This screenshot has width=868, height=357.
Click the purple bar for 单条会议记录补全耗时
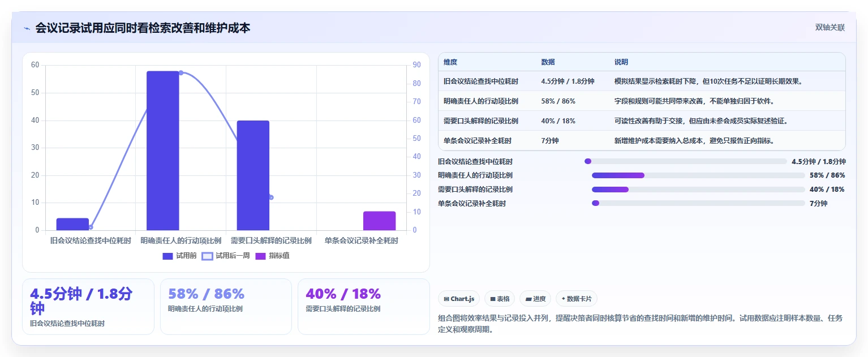pos(379,221)
